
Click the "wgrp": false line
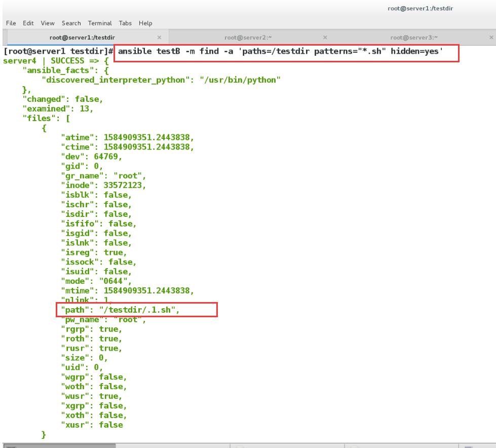tap(94, 377)
